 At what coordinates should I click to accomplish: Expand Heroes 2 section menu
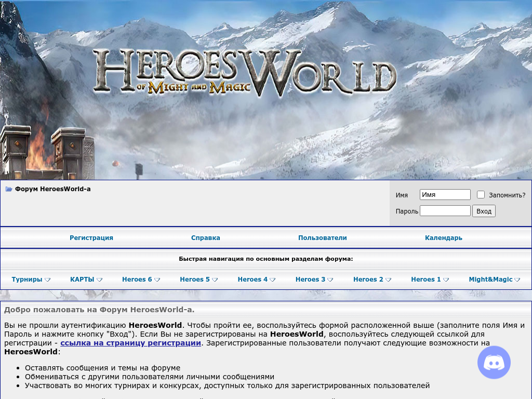[x=372, y=280]
